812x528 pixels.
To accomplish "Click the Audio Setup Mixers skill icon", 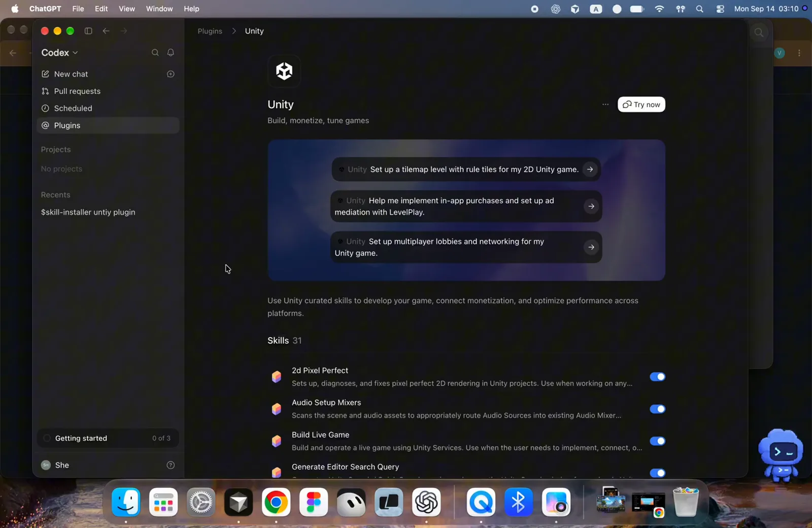I will coord(277,409).
